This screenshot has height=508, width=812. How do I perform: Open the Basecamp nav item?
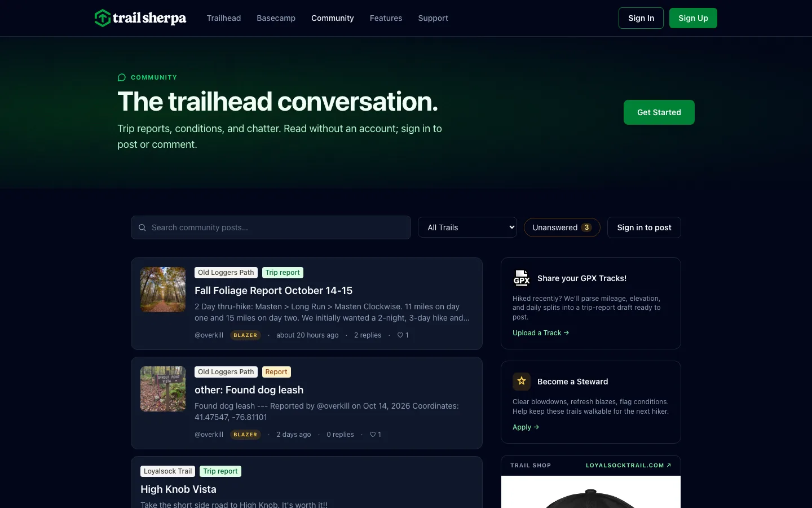point(276,18)
